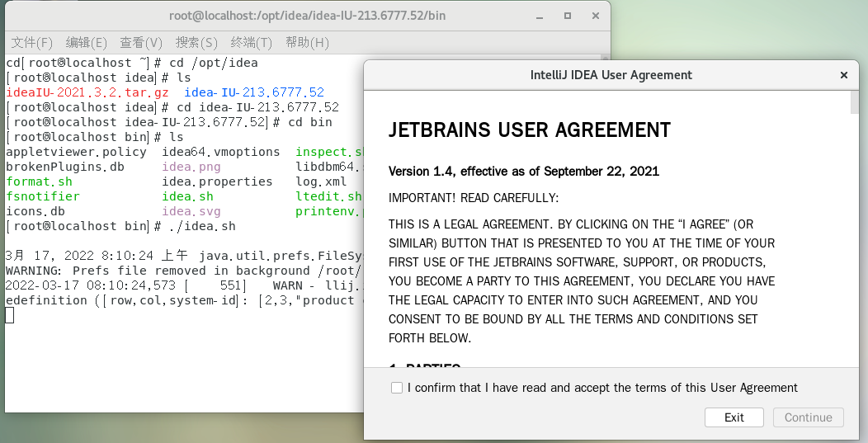Click idea.properties in terminal listing
The image size is (868, 443).
coord(217,181)
